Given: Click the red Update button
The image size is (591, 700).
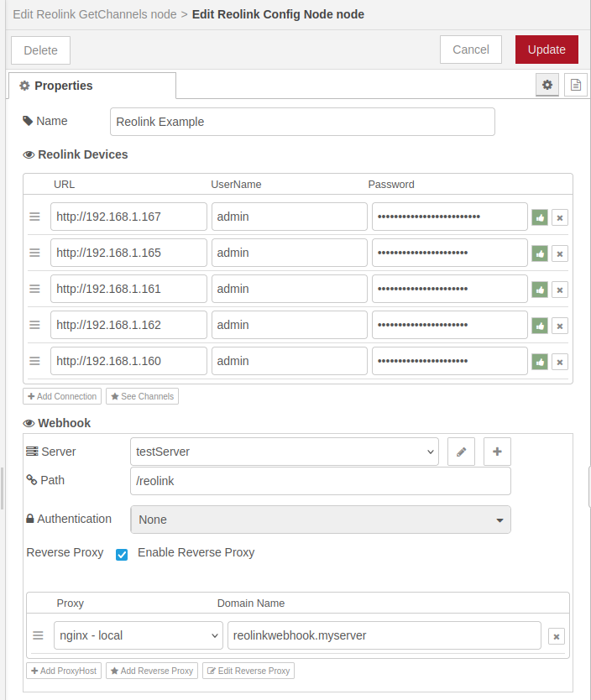Looking at the screenshot, I should (x=547, y=50).
